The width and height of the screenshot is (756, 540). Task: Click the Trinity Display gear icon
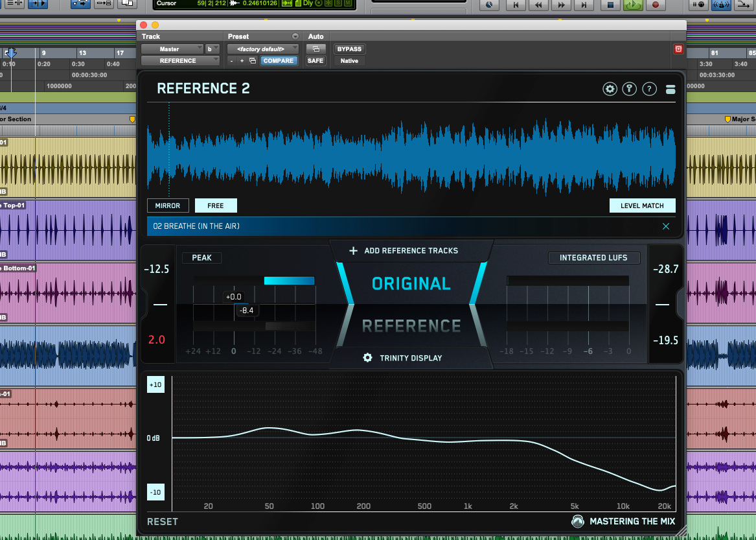[x=367, y=358]
